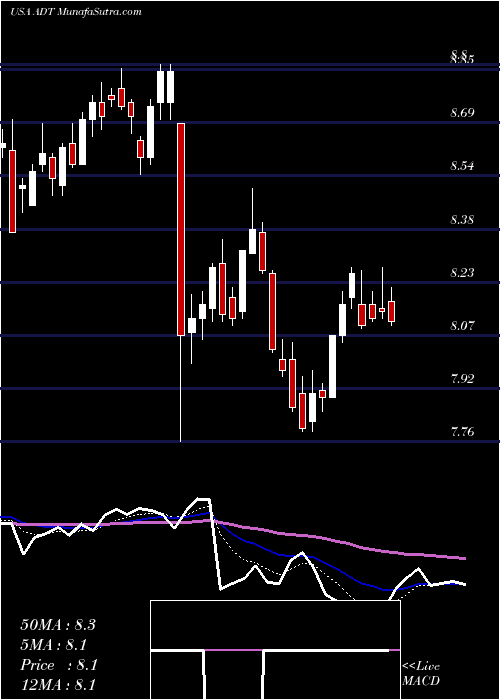Click the tallest red candlestick body
This screenshot has width=500, height=700.
(x=181, y=229)
